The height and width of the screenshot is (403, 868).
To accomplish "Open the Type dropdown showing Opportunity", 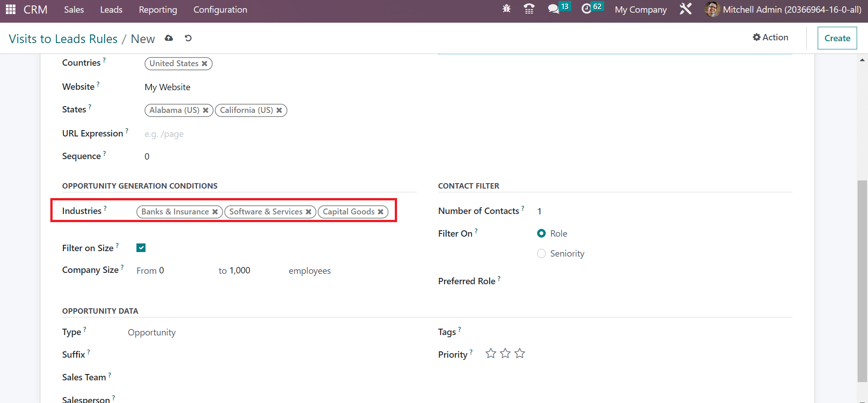I will coord(272,332).
